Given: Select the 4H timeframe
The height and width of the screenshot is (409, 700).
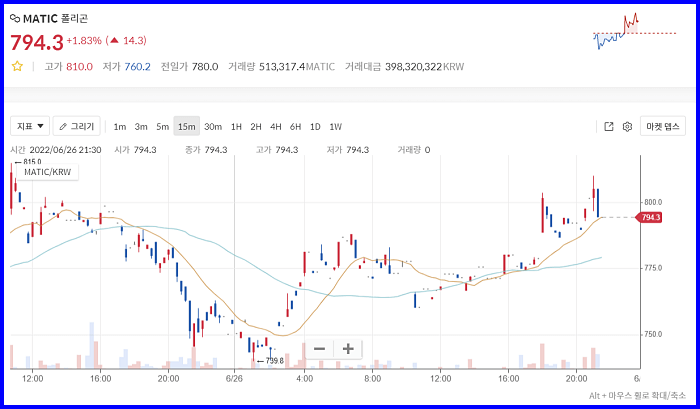Looking at the screenshot, I should point(275,127).
